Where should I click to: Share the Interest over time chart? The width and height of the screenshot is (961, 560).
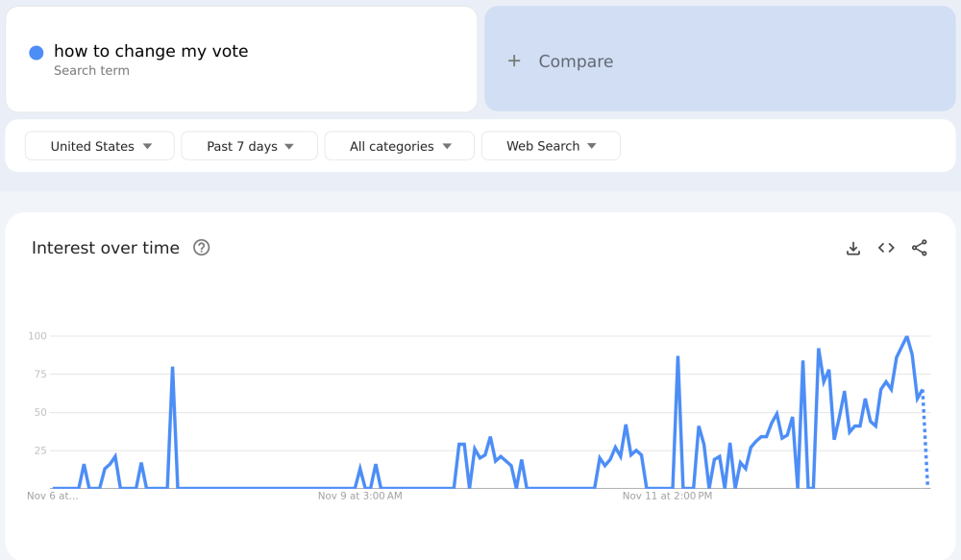pos(920,248)
